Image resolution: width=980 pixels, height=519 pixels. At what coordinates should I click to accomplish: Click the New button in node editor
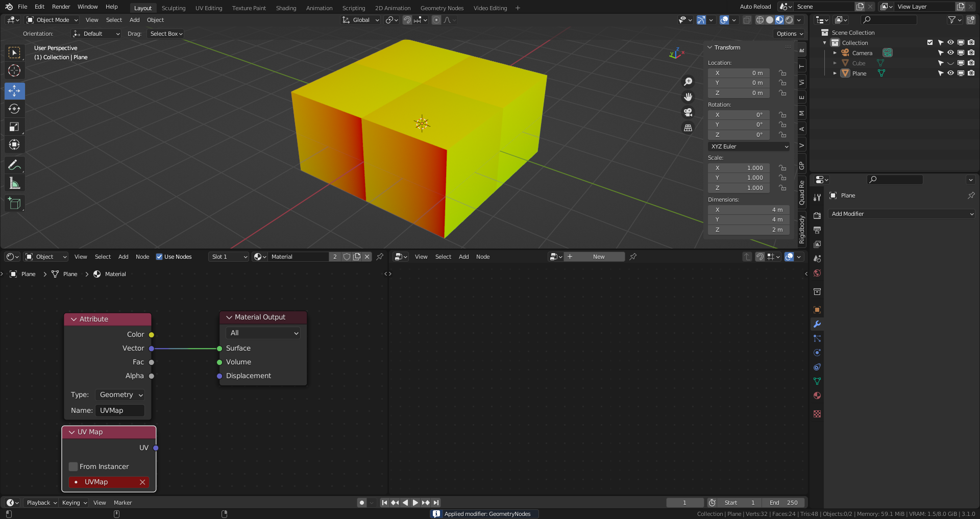coord(598,257)
